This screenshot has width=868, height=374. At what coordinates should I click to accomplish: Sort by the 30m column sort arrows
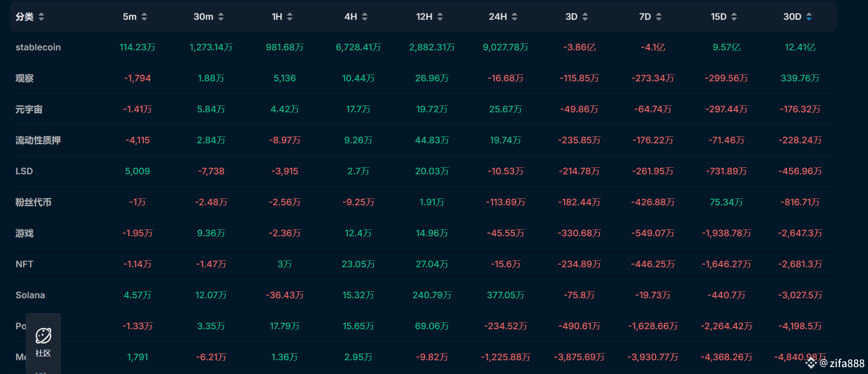tap(221, 17)
